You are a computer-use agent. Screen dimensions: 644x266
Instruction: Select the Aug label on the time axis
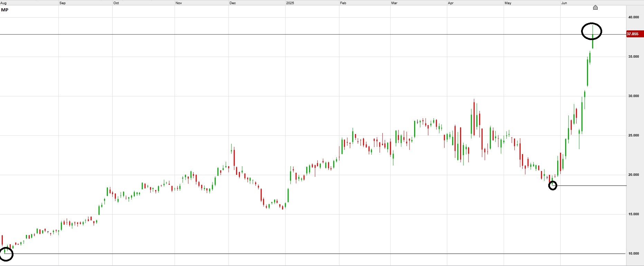pyautogui.click(x=3, y=3)
